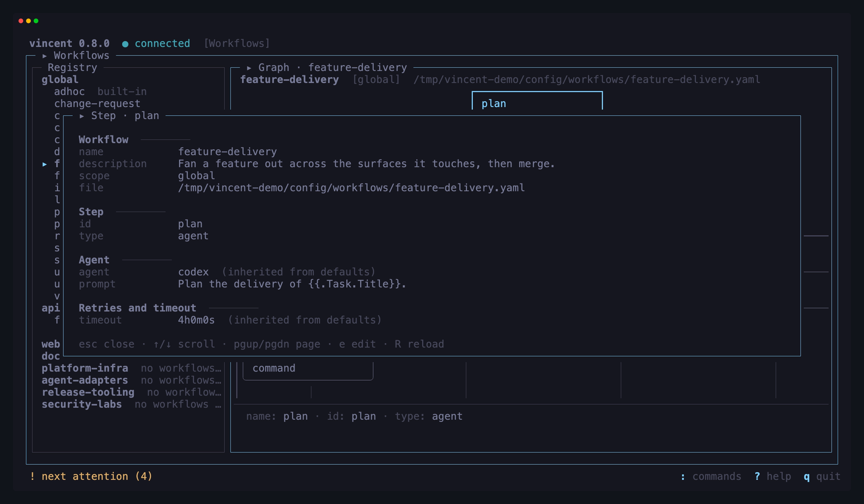Screen dimensions: 864x504
Task: Click the green connected status dot
Action: [x=125, y=44]
